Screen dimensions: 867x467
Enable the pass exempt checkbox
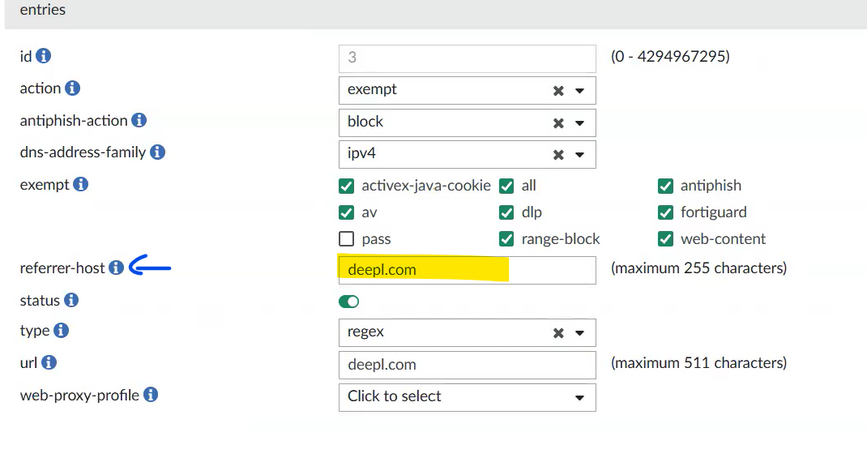click(x=347, y=239)
